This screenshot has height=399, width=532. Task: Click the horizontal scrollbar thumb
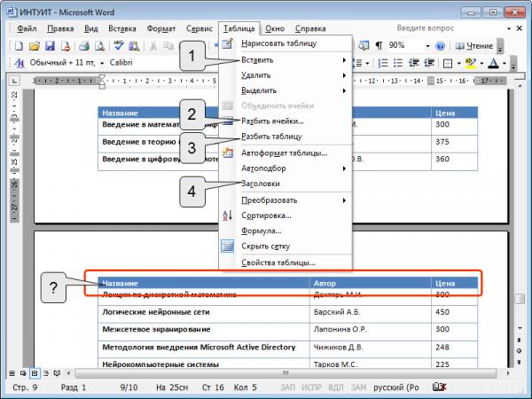click(x=286, y=373)
